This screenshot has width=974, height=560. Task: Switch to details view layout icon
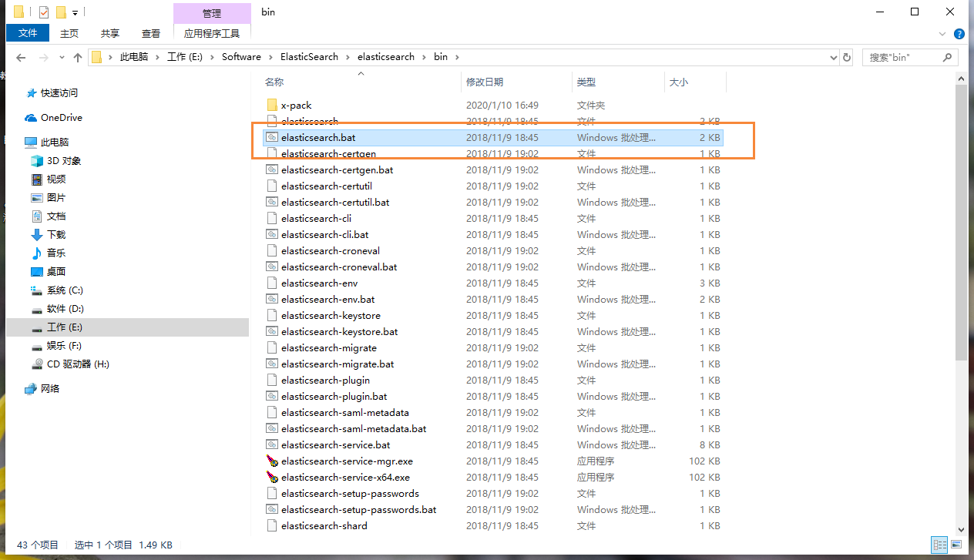point(939,545)
